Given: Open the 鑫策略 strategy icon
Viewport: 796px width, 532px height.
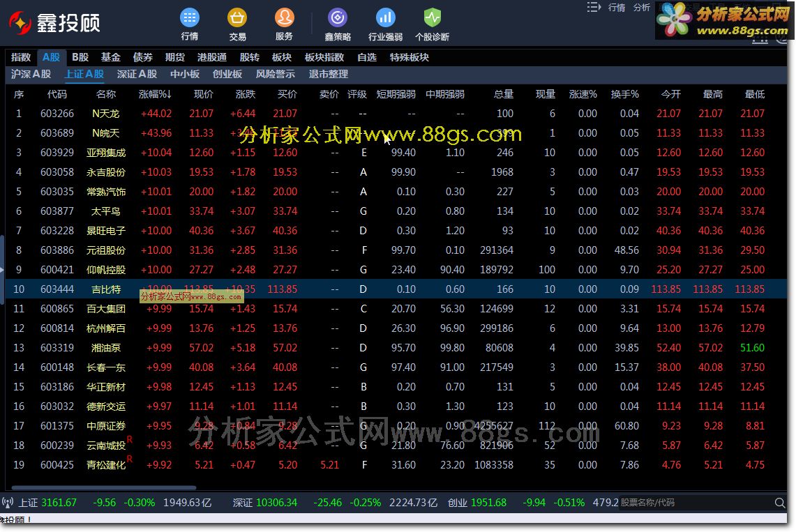Looking at the screenshot, I should (338, 24).
